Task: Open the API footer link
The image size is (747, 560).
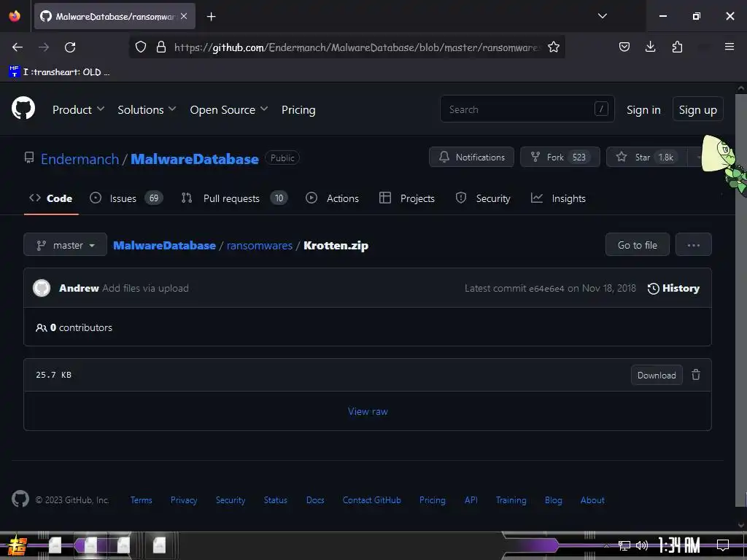Action: (x=471, y=500)
